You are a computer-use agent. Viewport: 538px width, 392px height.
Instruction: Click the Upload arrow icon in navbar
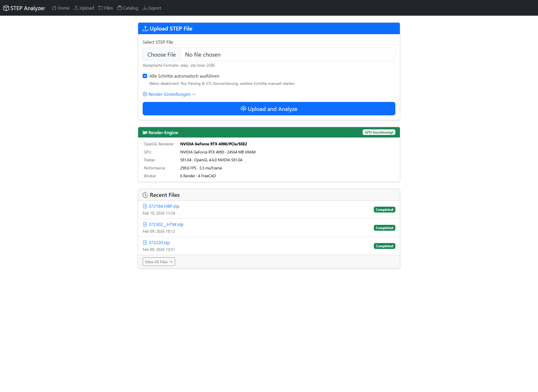click(76, 8)
